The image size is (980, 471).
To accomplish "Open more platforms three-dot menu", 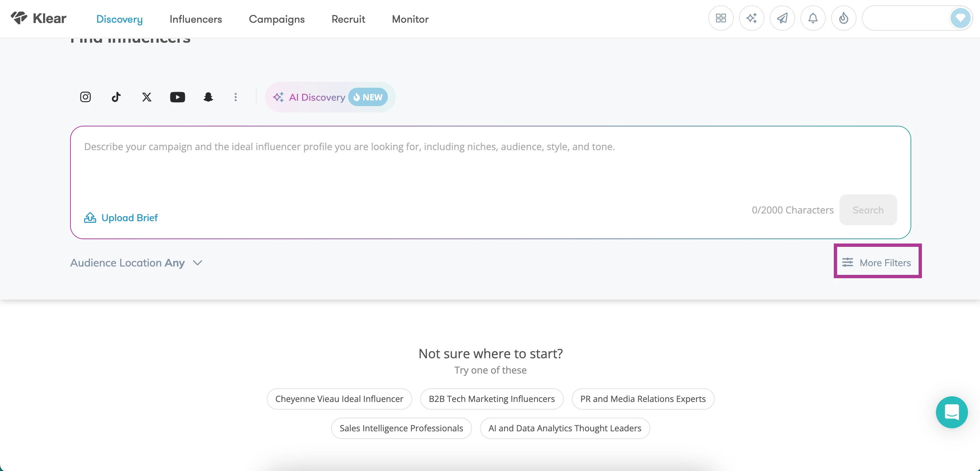I will [236, 97].
